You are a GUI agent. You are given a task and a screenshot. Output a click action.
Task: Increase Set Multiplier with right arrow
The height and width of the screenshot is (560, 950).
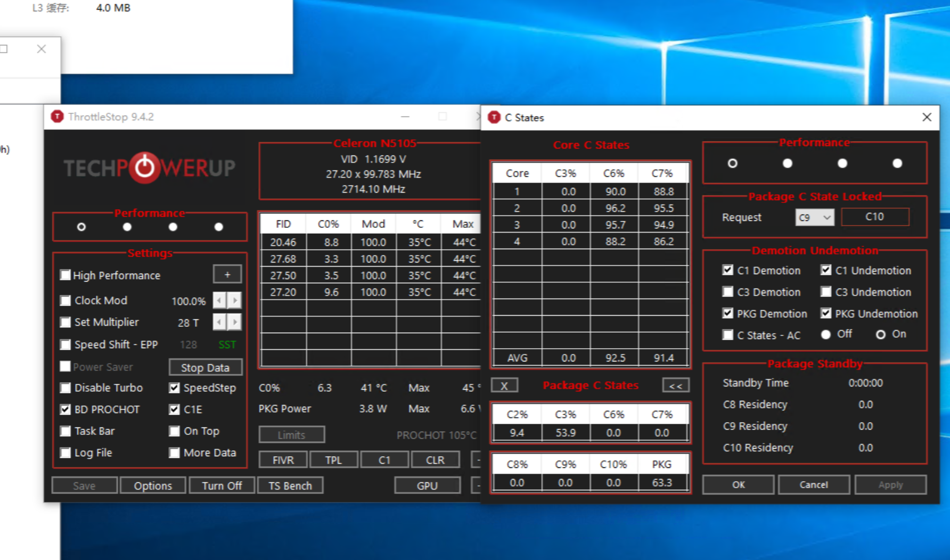[x=234, y=322]
